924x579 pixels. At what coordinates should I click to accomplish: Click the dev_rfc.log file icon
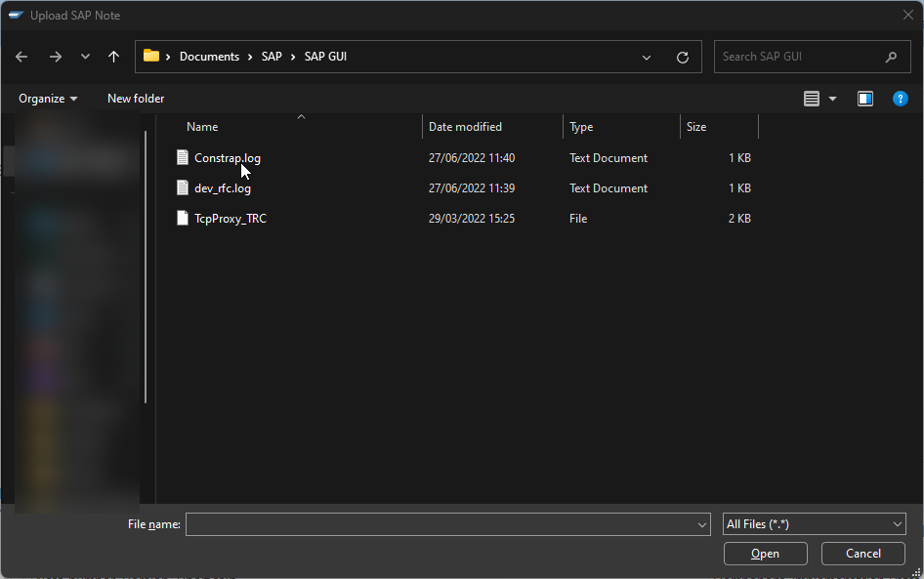[x=183, y=187]
